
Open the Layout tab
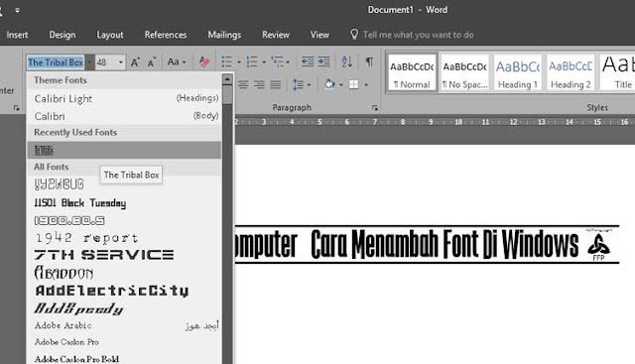coord(110,35)
